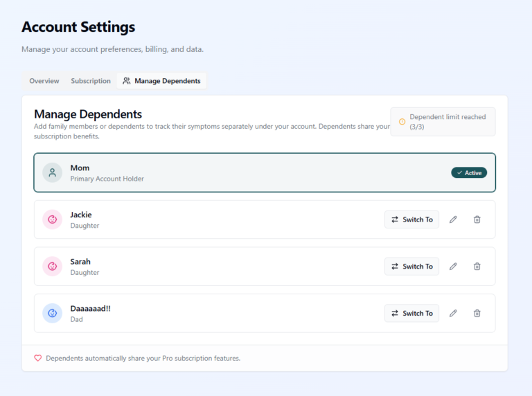Switch to Daaaaaad!!'s profile
The image size is (532, 396).
(411, 314)
